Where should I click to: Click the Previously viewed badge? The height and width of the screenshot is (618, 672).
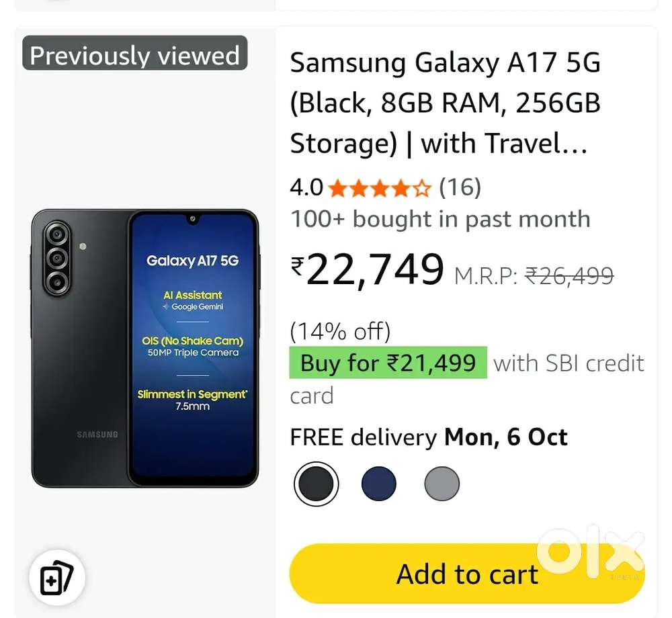(135, 54)
